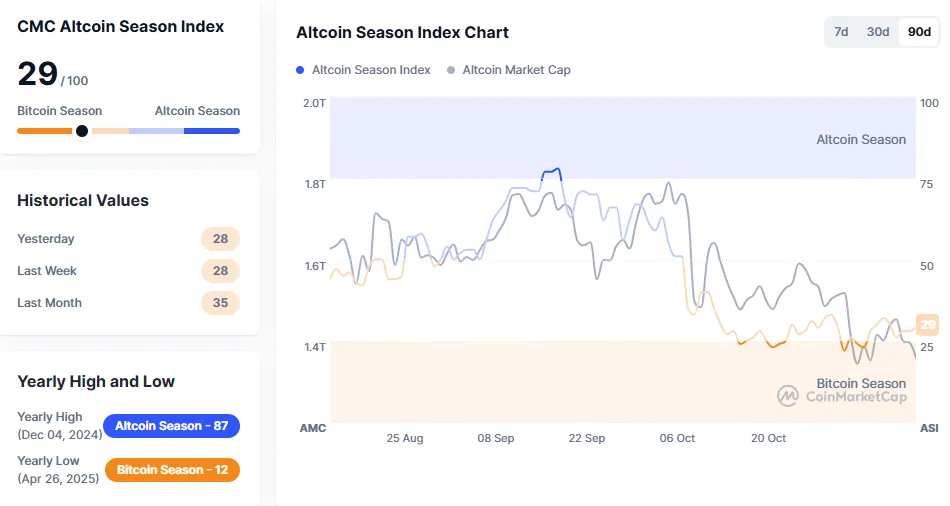Select the 90d time range tab
950x506 pixels.
point(919,32)
